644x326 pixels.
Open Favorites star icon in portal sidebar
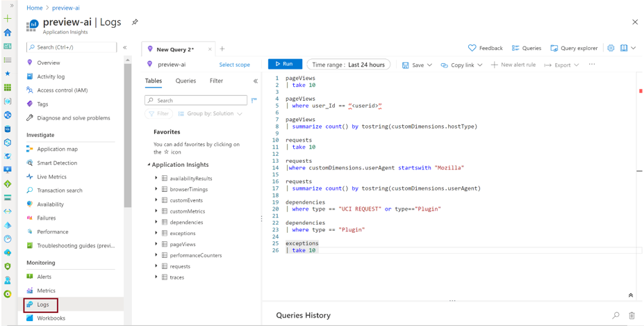coord(8,74)
